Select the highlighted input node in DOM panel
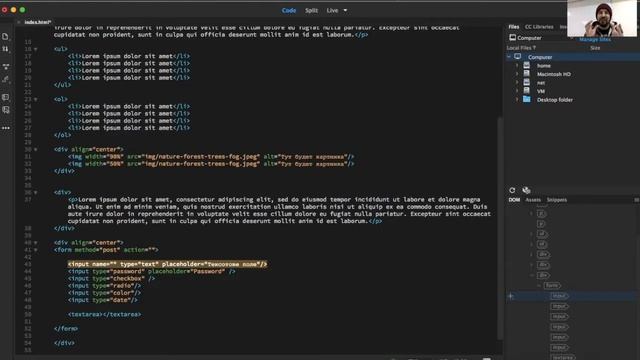Screen dimensions: 640x360 [559, 296]
